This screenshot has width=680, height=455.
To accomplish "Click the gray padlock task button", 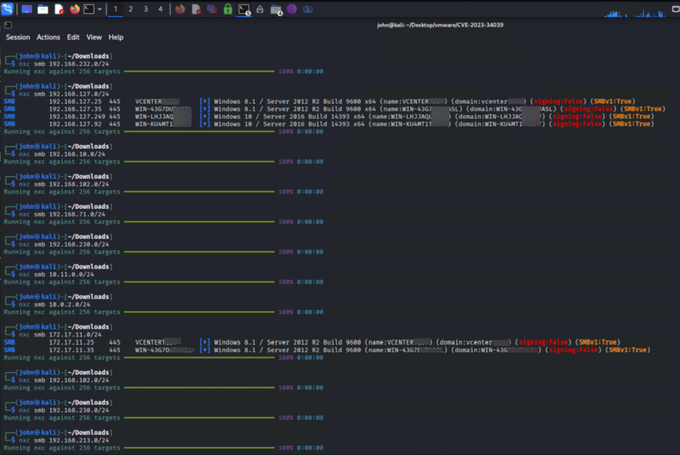I will pyautogui.click(x=260, y=9).
